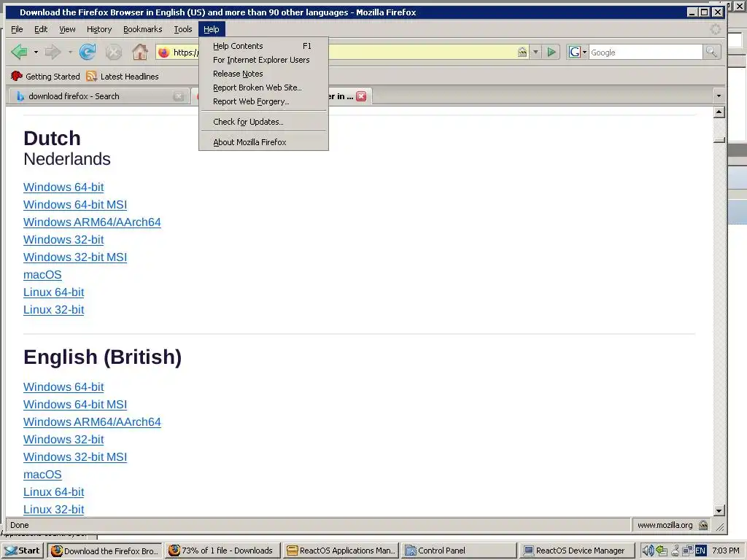Switch to 'download firefox - Search' tab
Viewport: 747px width, 560px height.
pos(98,96)
